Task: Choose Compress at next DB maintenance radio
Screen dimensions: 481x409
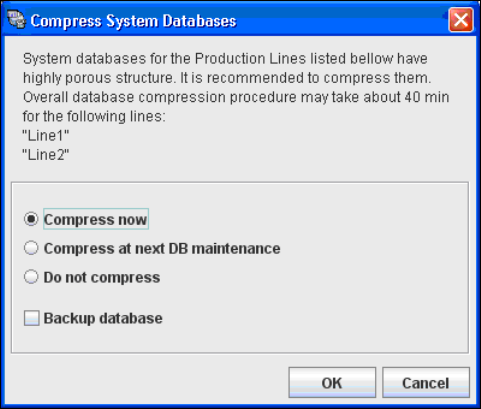Action: 31,248
